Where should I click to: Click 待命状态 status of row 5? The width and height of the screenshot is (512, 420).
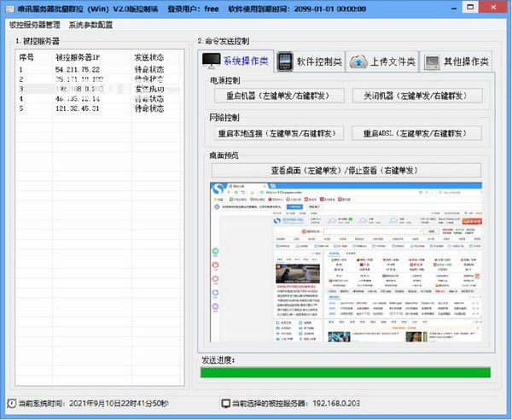pos(149,108)
